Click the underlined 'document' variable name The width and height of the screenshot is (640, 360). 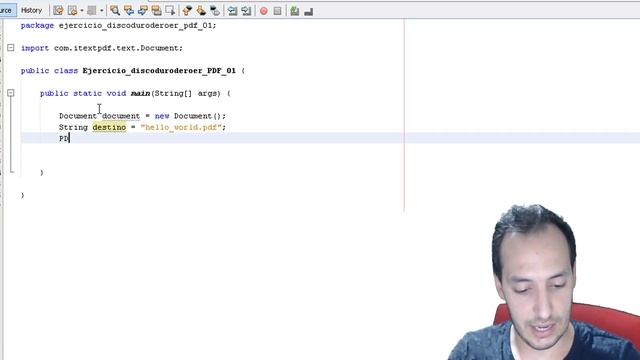coord(121,116)
